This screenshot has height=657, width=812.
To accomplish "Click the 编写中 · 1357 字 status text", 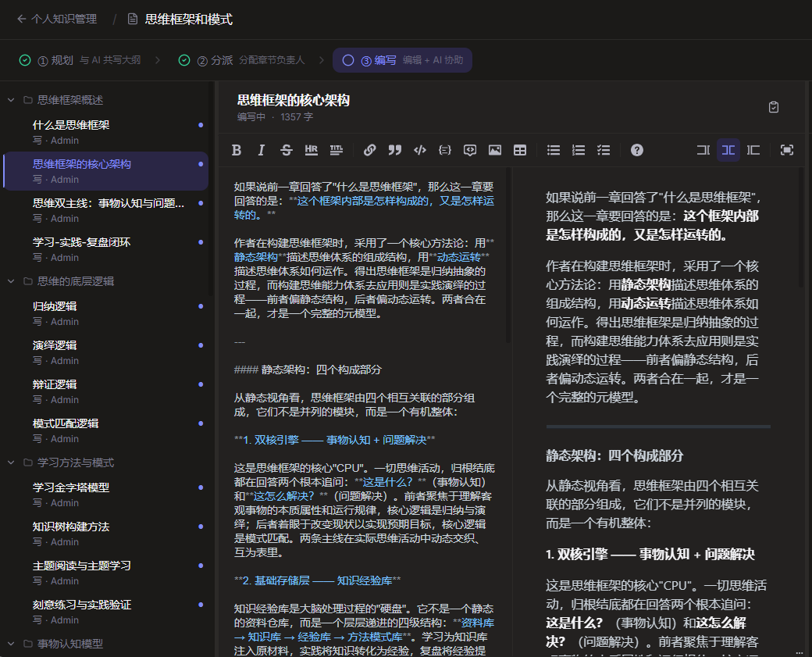I will click(x=275, y=117).
